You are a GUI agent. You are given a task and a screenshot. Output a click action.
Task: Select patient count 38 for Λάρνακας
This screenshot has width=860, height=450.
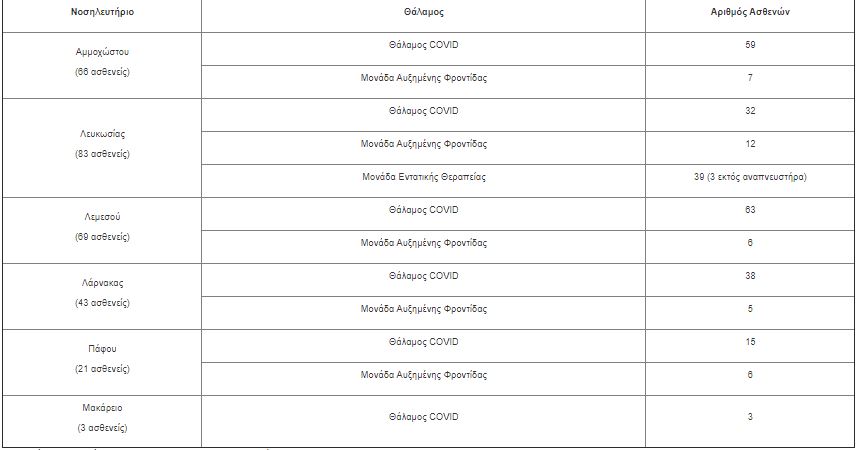pos(750,276)
